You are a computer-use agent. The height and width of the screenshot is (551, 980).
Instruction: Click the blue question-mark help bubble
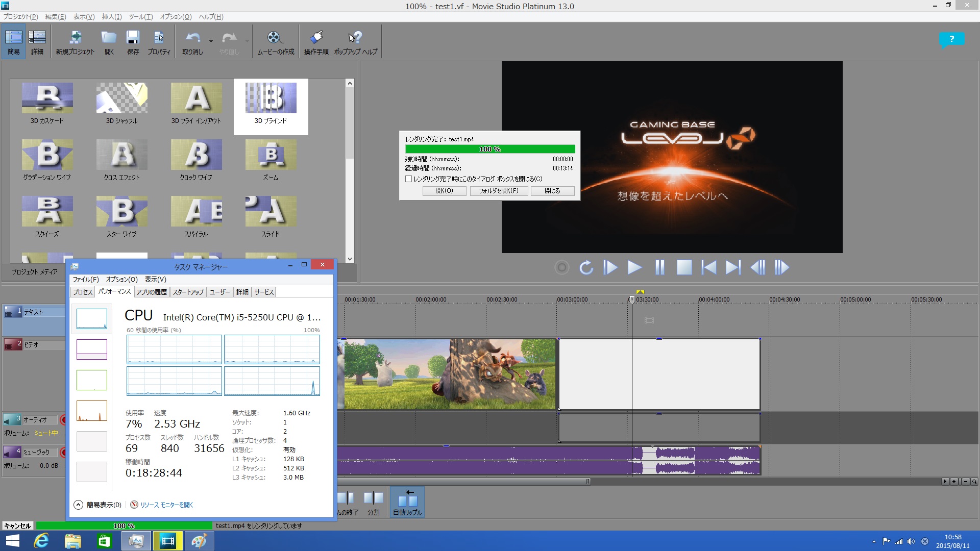pos(951,40)
